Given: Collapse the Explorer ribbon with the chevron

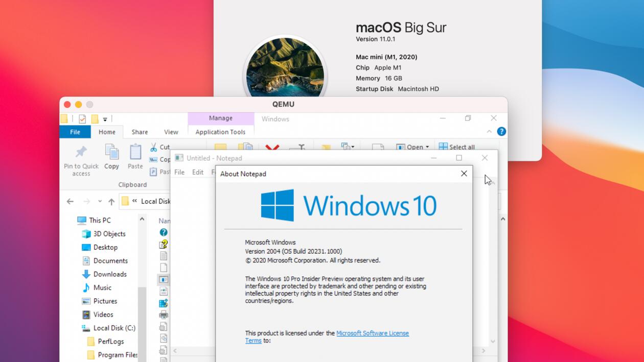Looking at the screenshot, I should point(489,132).
